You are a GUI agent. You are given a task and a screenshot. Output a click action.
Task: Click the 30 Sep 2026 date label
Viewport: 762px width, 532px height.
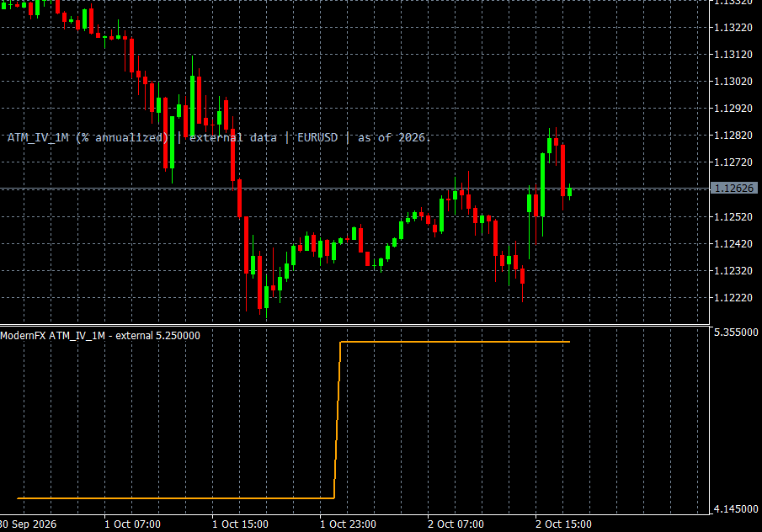[x=28, y=524]
